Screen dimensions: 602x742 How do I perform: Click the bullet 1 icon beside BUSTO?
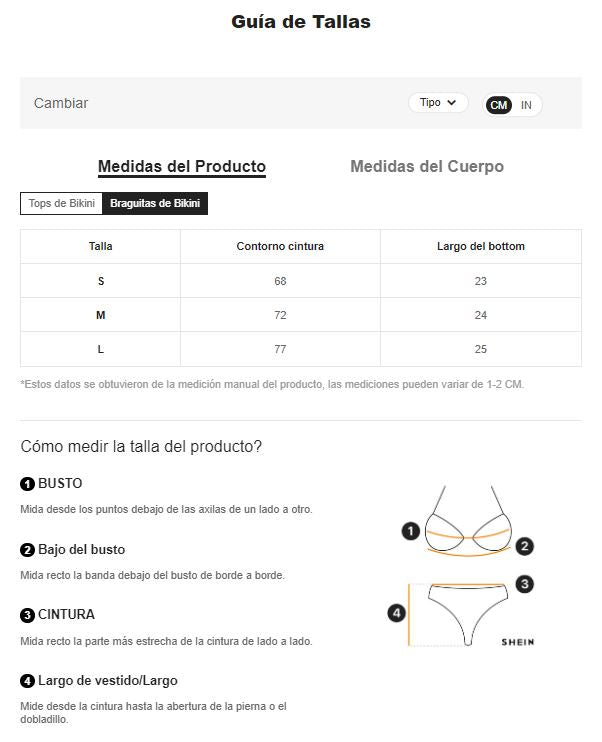pos(28,484)
